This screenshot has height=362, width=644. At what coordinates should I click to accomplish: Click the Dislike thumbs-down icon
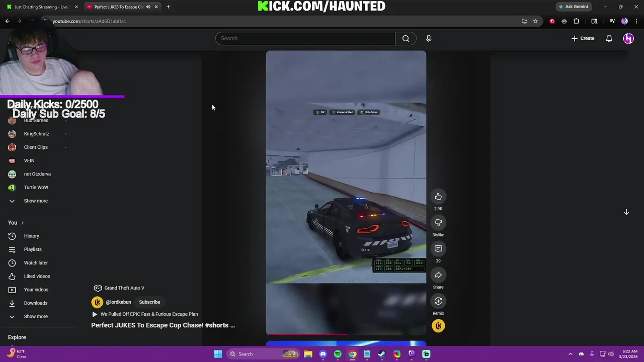(438, 223)
